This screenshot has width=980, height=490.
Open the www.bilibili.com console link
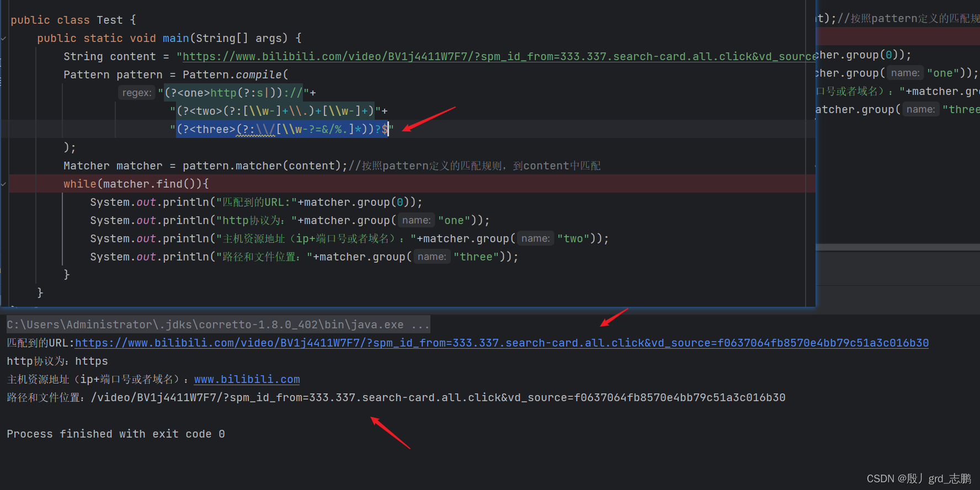(x=247, y=379)
